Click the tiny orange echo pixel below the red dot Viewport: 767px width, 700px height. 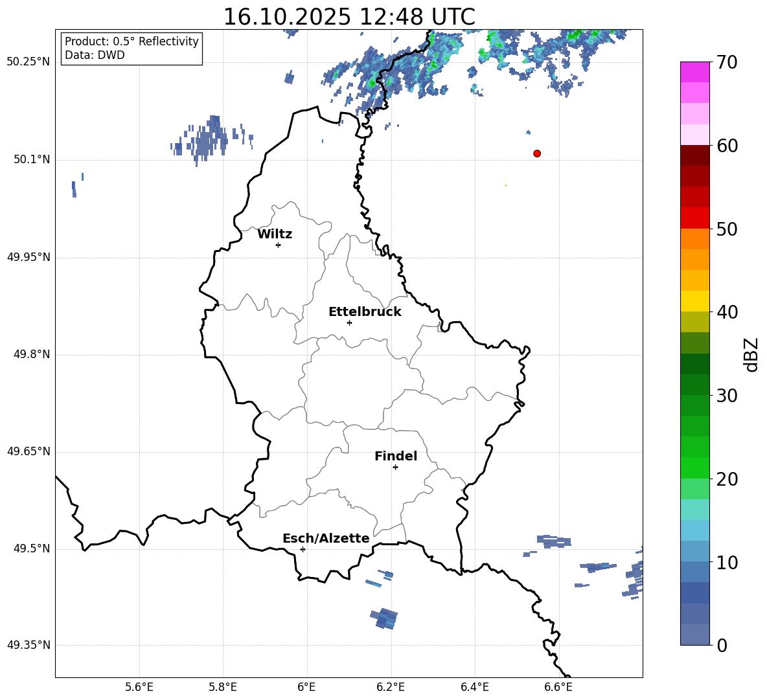tap(505, 185)
